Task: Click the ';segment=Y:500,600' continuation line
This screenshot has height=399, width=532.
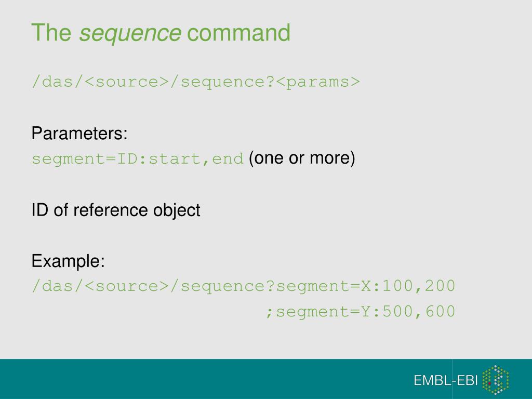Action: (361, 312)
